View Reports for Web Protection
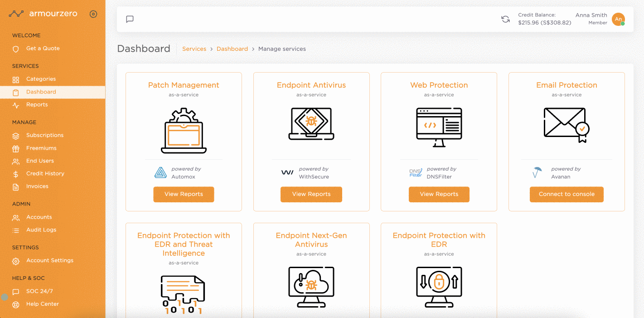Screen dimensions: 644x318 click(x=439, y=194)
